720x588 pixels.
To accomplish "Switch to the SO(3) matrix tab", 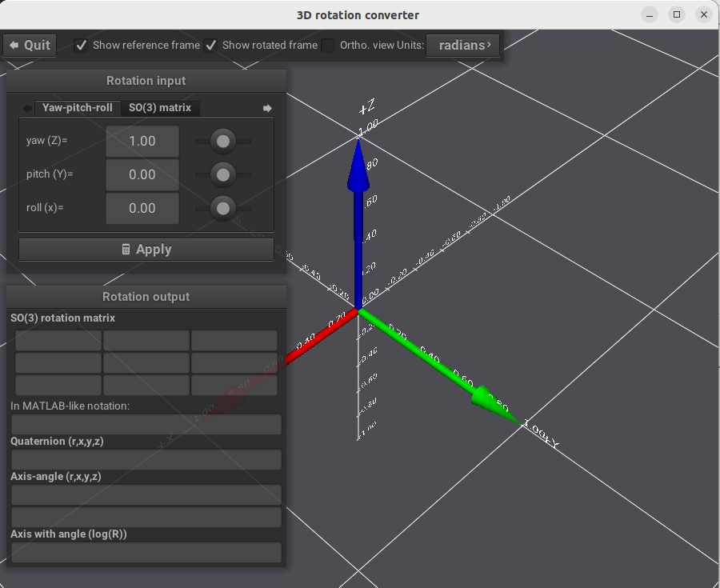I will pos(160,108).
